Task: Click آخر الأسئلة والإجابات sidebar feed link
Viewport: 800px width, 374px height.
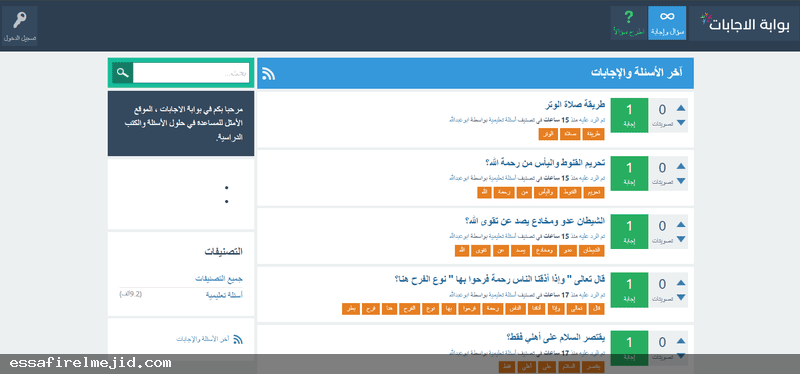Action: (203, 339)
